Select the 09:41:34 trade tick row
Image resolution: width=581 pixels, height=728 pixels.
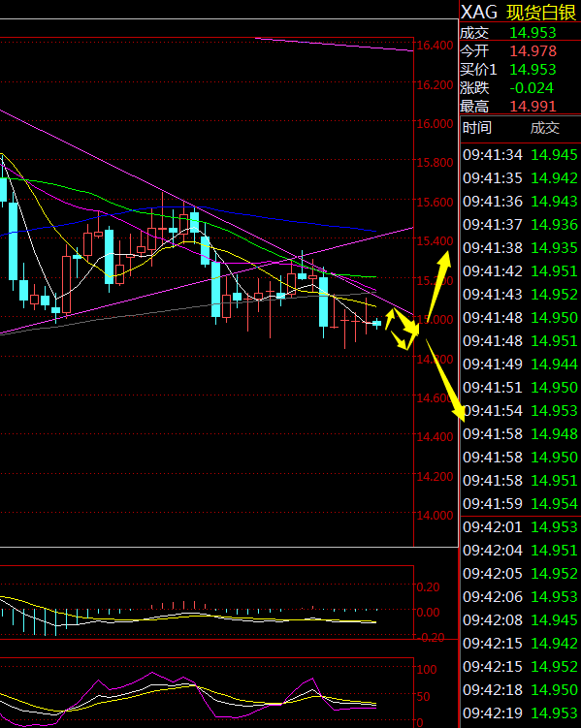tap(520, 154)
